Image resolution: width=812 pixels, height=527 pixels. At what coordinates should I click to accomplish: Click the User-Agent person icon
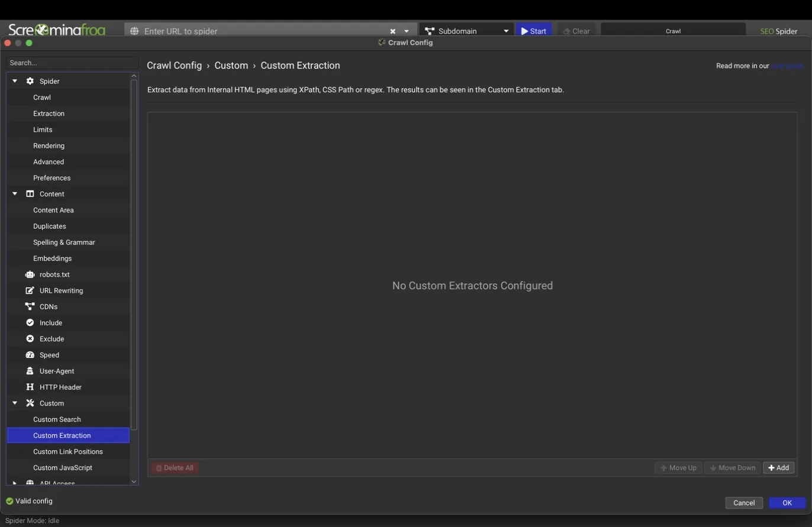pos(30,371)
